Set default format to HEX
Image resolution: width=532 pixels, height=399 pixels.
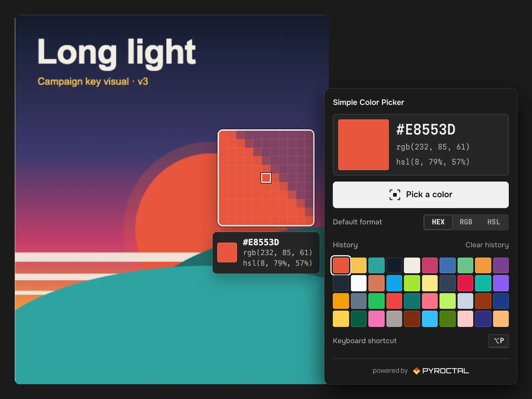point(438,222)
